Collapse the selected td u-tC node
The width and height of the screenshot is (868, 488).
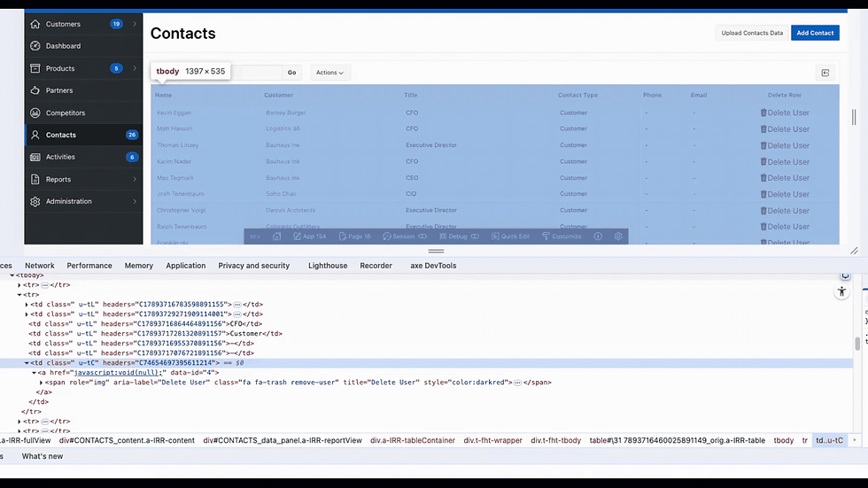coord(27,363)
